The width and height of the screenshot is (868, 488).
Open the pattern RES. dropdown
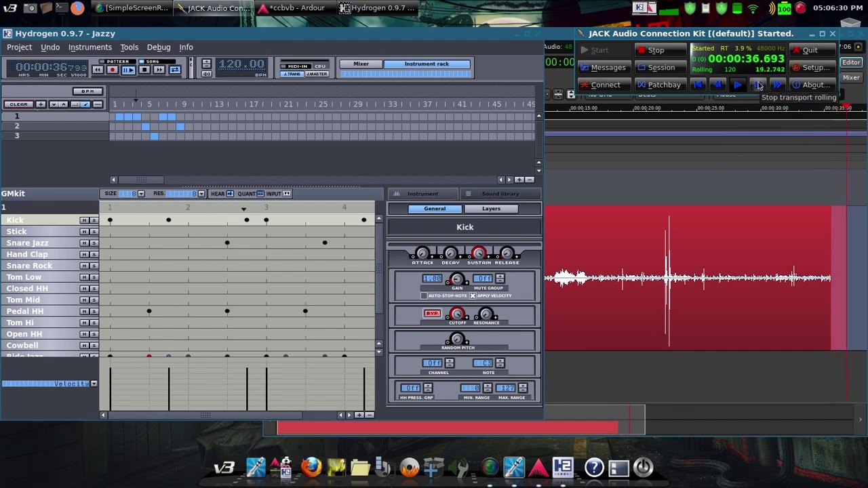click(201, 194)
